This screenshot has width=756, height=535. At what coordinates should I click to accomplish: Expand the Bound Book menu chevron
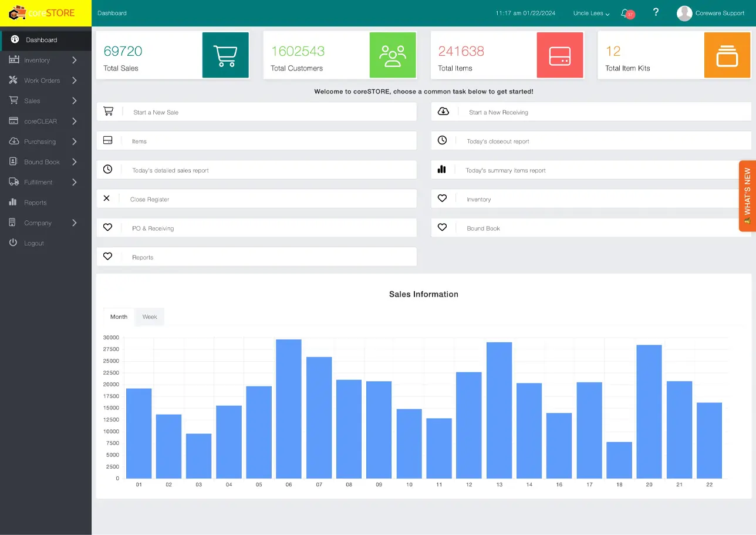[x=75, y=161]
